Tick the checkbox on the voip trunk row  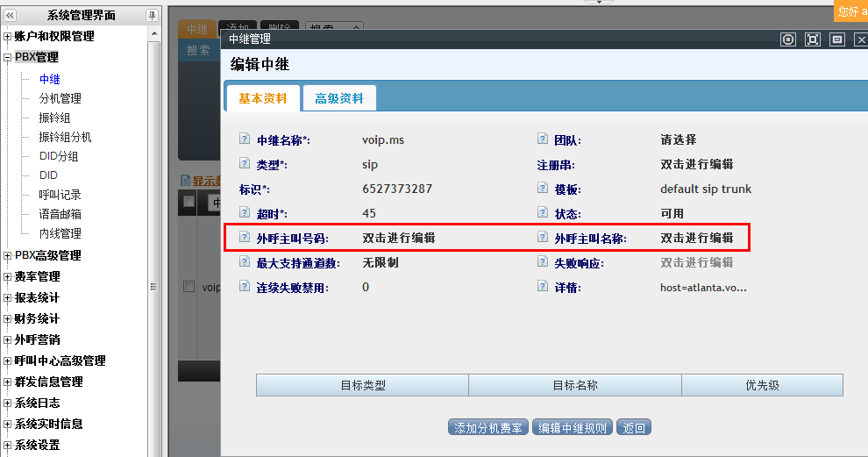pos(189,287)
